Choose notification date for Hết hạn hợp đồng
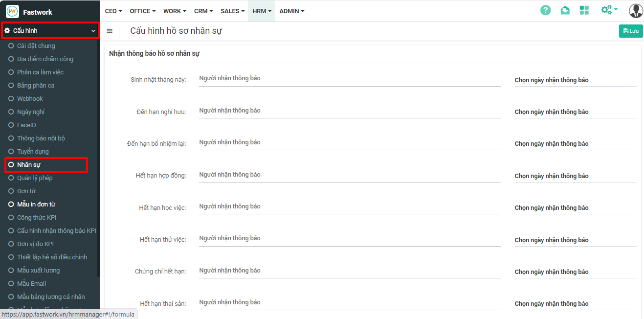 click(x=575, y=176)
